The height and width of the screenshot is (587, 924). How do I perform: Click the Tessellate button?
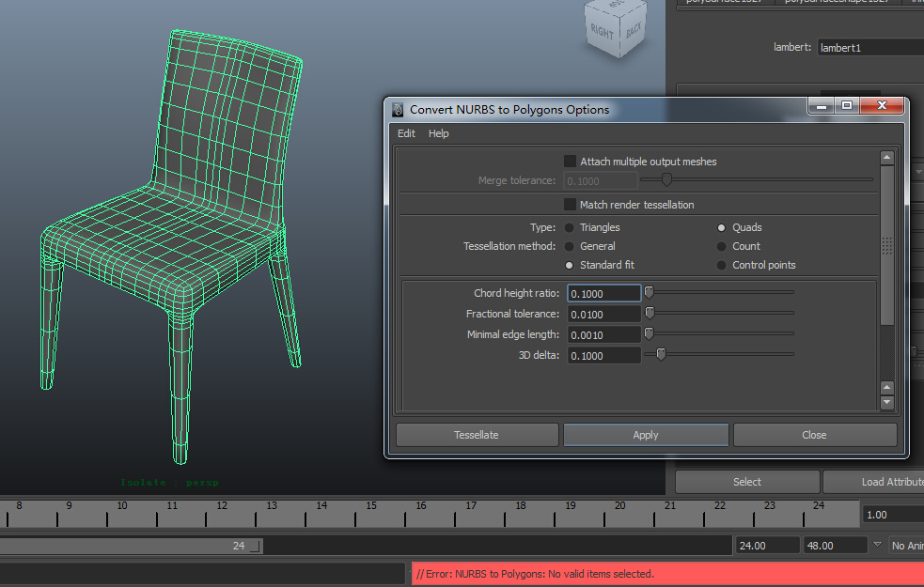tap(477, 435)
